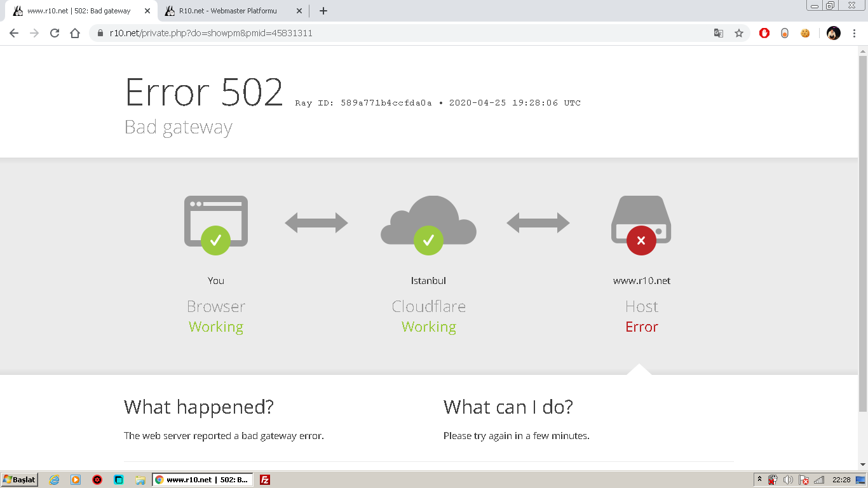
Task: Click the Cloudflare label text
Action: click(x=429, y=306)
